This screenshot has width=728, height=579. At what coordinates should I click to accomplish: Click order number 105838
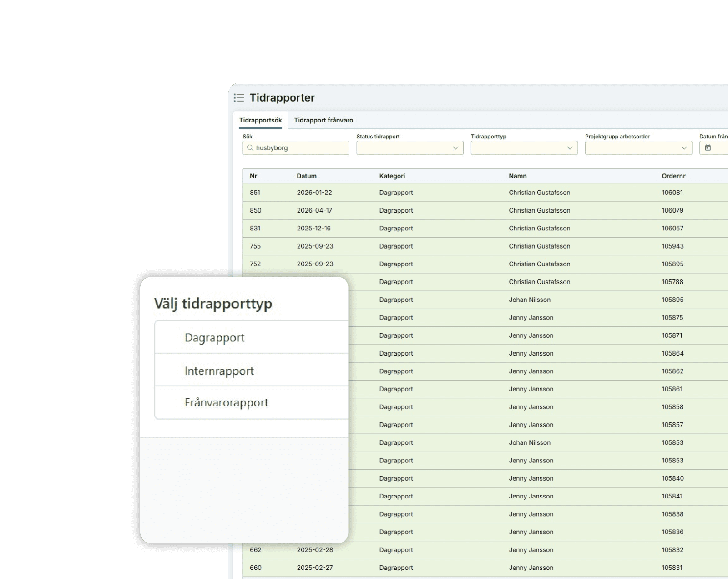[x=672, y=514]
